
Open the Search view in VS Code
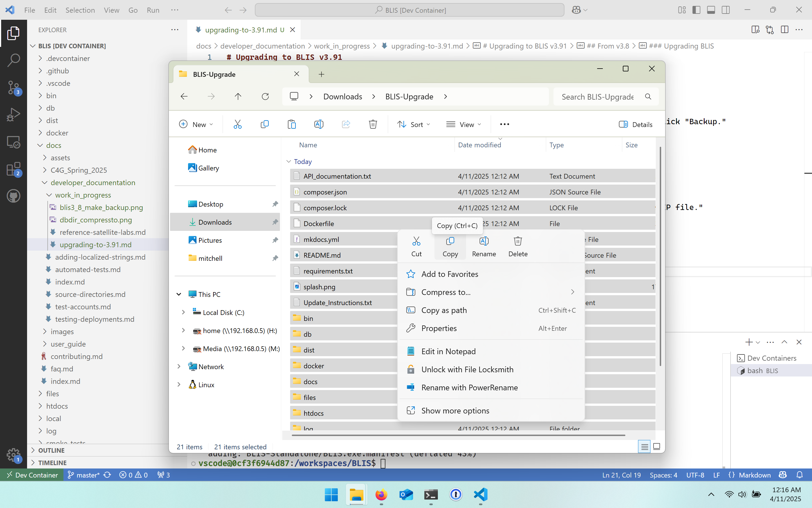[x=14, y=60]
